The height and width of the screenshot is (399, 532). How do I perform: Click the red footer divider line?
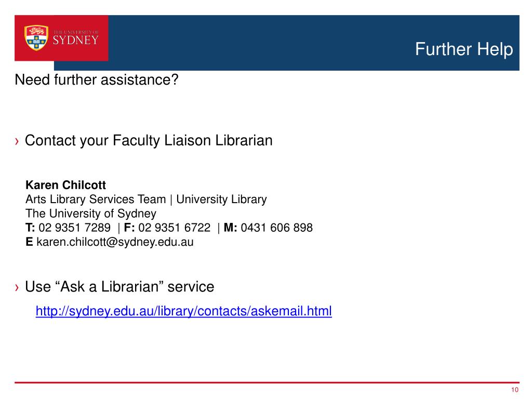pyautogui.click(x=267, y=382)
